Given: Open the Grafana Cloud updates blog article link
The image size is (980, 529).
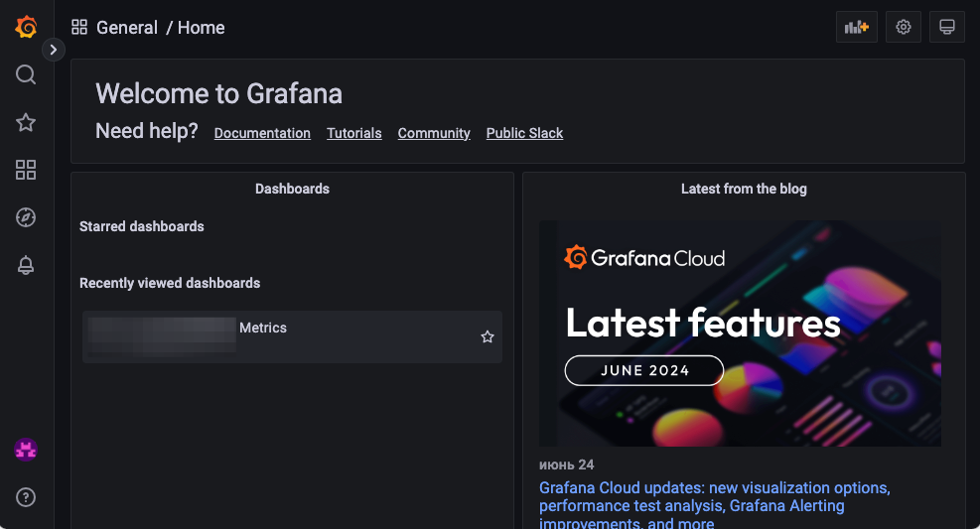Looking at the screenshot, I should coord(714,505).
